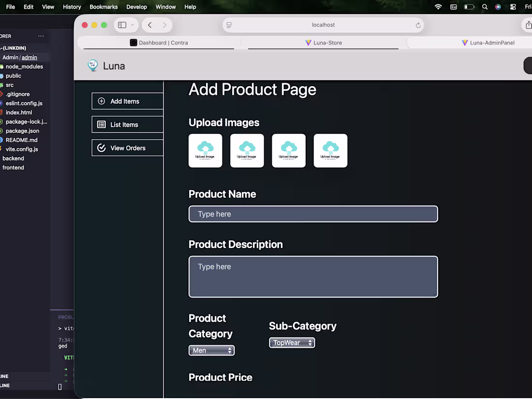This screenshot has width=532, height=399.
Task: Click the first Upload Image placeholder
Action: pos(205,150)
